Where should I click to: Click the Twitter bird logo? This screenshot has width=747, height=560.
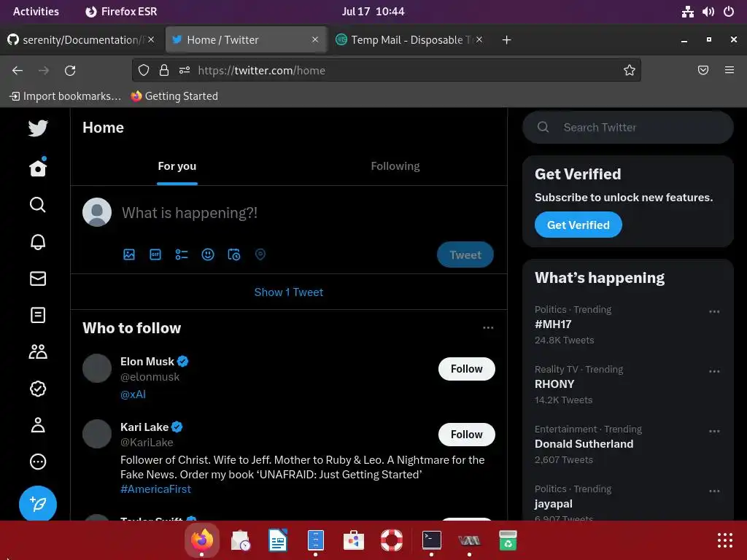(x=38, y=128)
